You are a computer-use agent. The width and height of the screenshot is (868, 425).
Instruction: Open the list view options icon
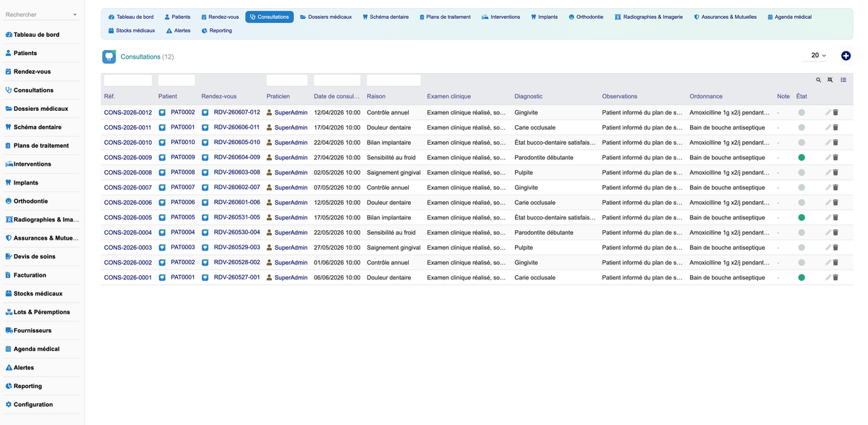click(x=843, y=80)
